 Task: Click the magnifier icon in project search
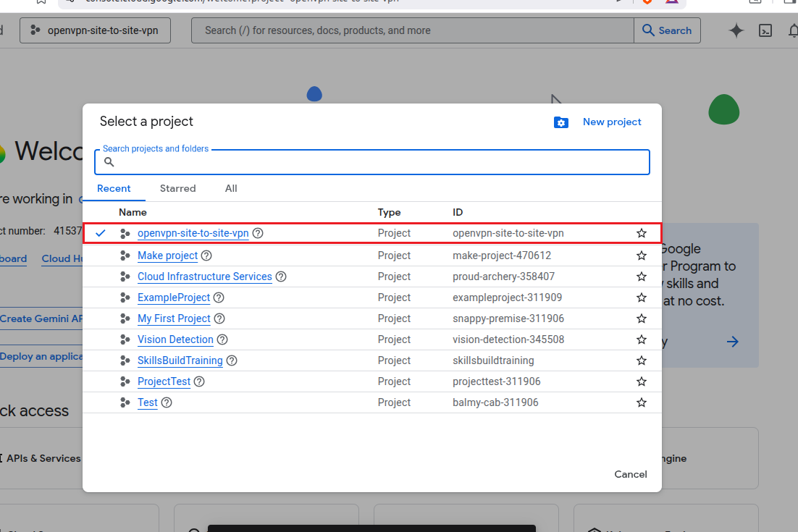[109, 161]
